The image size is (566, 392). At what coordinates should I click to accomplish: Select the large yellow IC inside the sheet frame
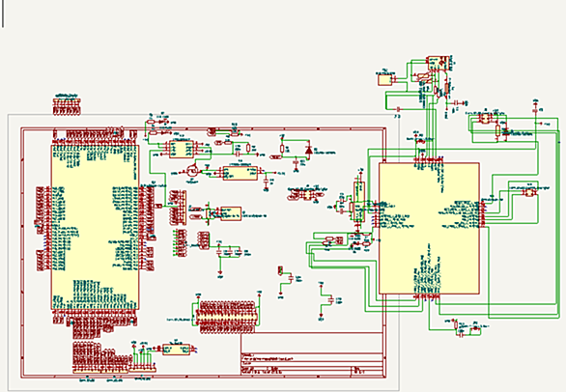click(95, 227)
